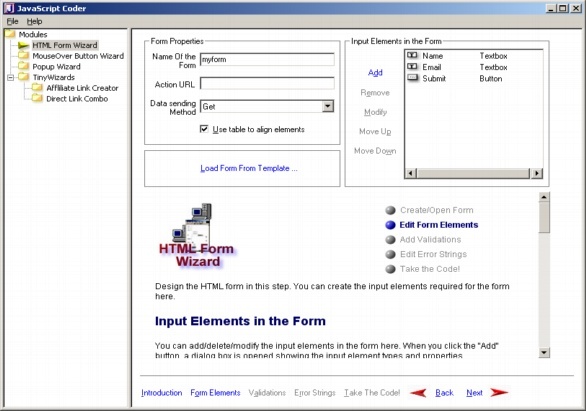Click the Affiliate Link Creator folder icon
This screenshot has height=411, width=586.
[37, 88]
